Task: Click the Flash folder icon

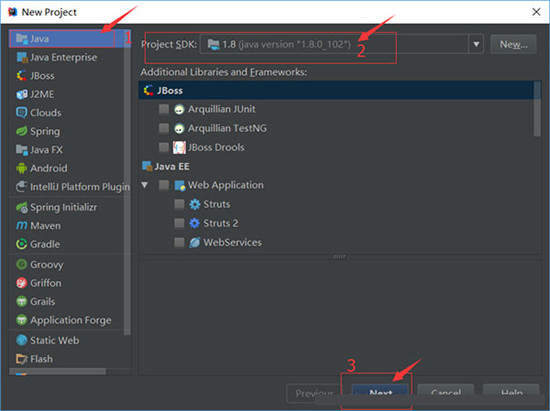Action: (22, 359)
